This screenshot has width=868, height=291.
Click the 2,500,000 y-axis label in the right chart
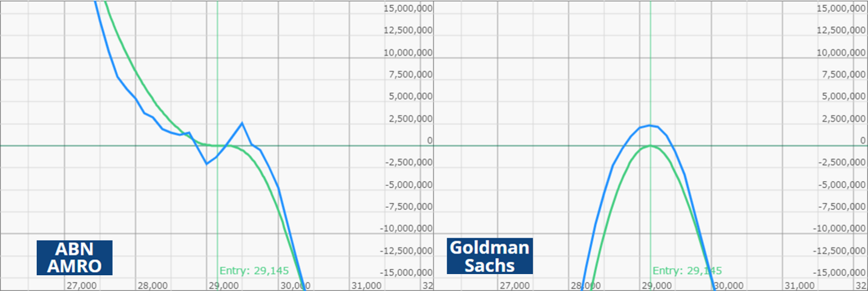click(x=844, y=118)
